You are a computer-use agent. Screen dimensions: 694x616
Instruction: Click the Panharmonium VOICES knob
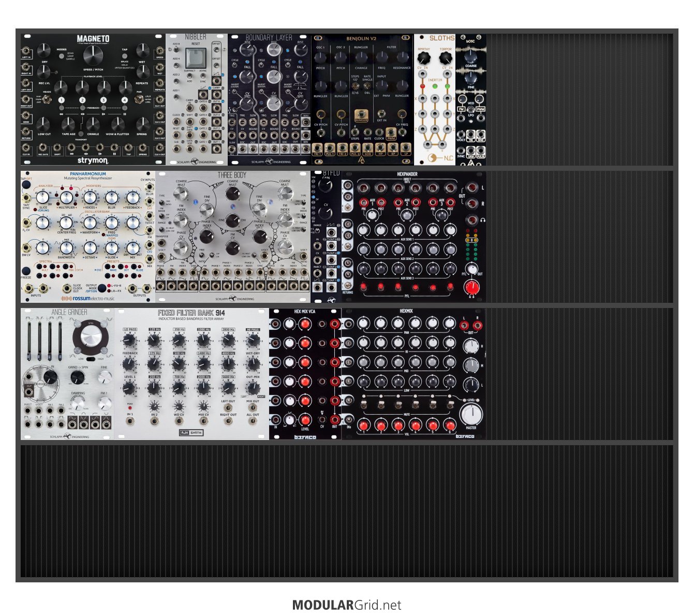pos(90,197)
